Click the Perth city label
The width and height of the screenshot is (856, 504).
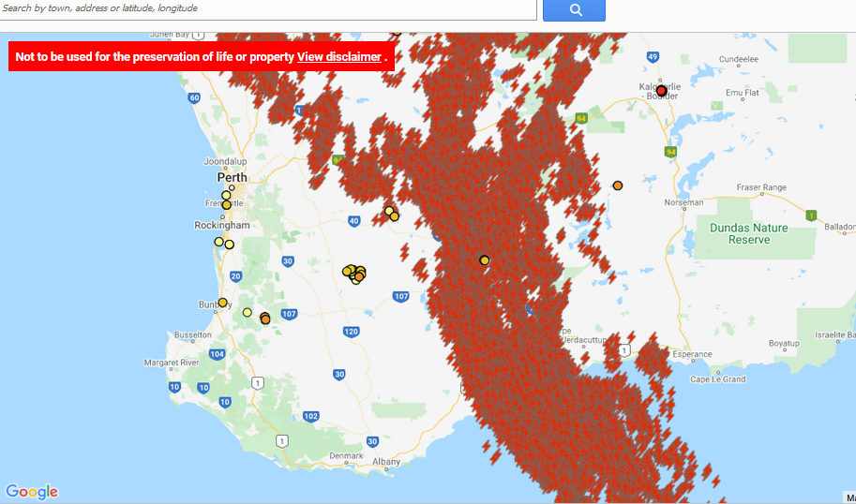(x=232, y=177)
